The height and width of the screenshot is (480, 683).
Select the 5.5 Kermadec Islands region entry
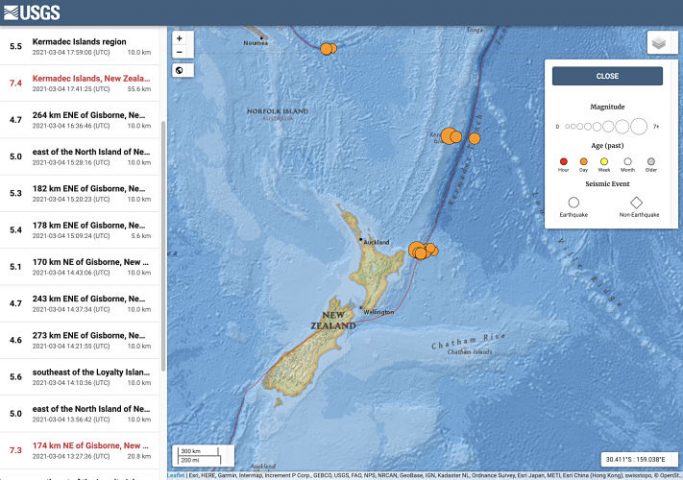[80, 46]
